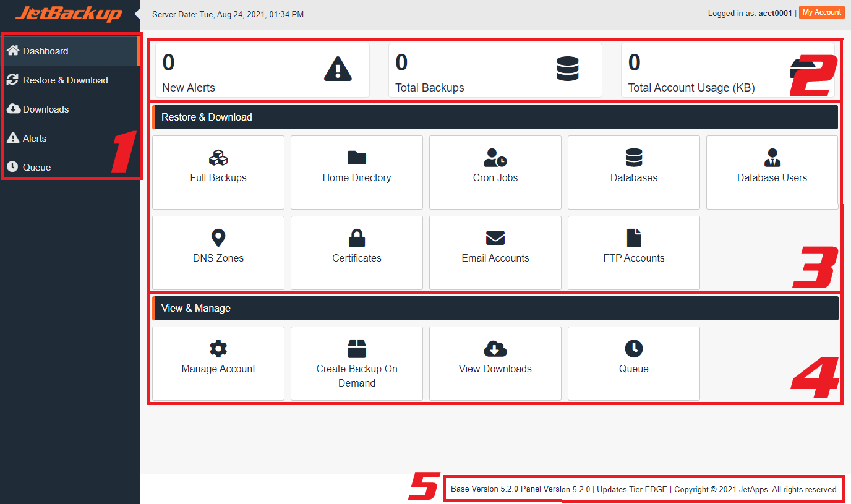Open Database Users via the user icon

(x=772, y=158)
